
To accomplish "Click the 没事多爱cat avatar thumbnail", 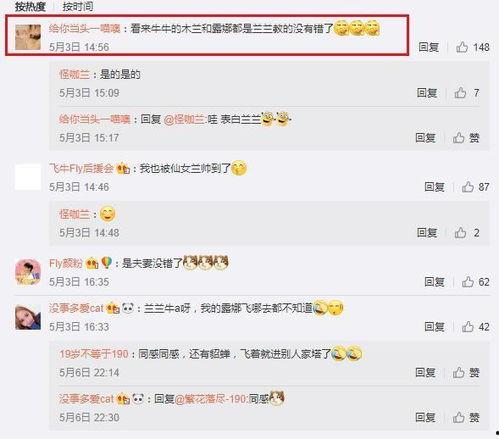I will point(28,317).
